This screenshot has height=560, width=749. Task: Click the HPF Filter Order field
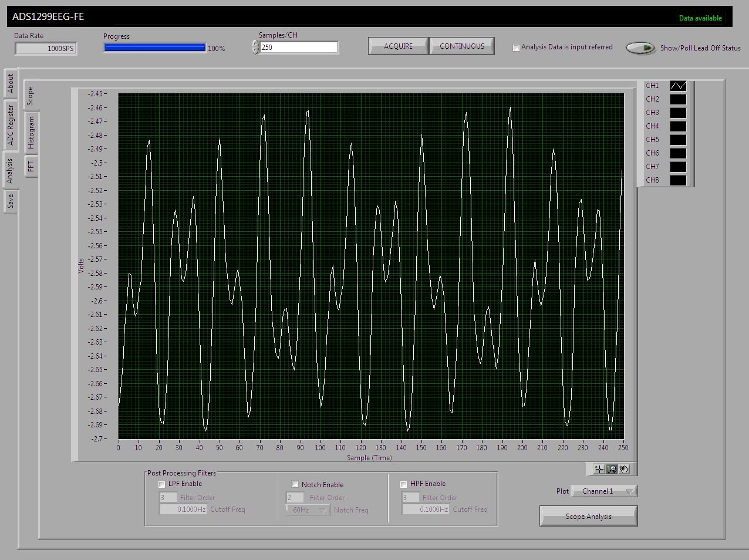tap(410, 498)
